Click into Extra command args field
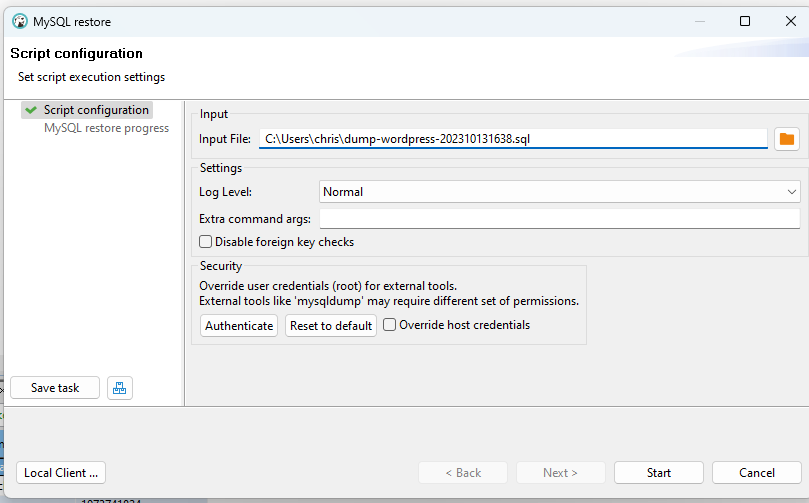The image size is (809, 503). 559,219
